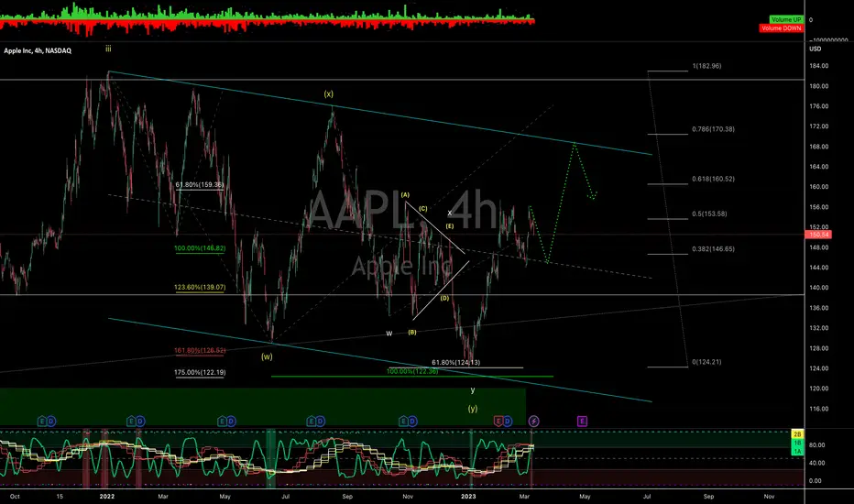
Task: Click the green 1B indicator label
Action: (797, 444)
